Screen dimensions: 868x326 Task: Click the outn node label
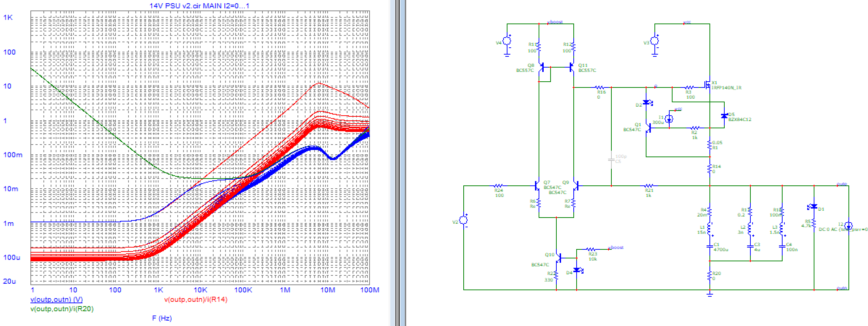click(842, 288)
